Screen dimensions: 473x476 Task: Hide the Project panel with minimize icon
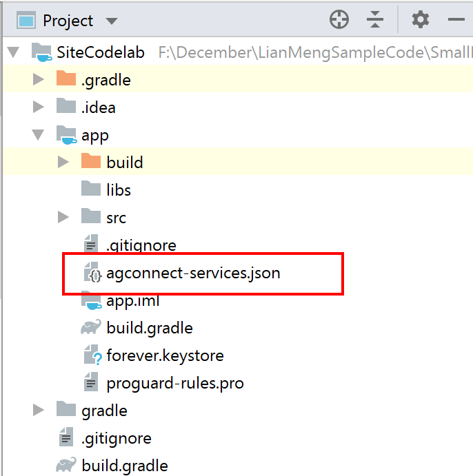[456, 20]
